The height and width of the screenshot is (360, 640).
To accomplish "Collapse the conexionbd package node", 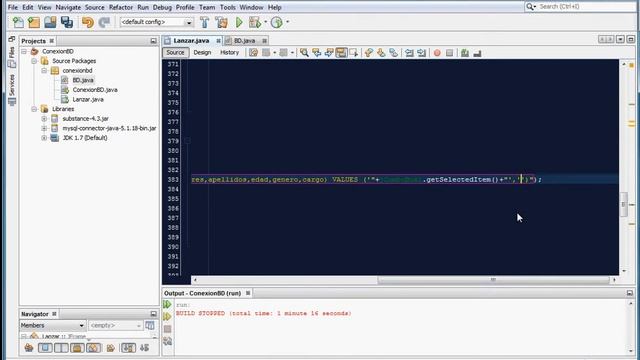I will pos(44,71).
